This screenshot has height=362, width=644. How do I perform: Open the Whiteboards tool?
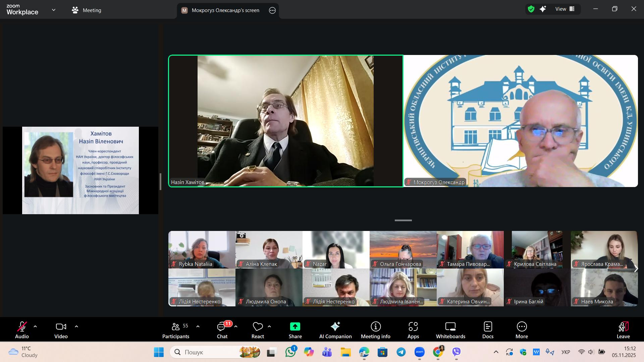450,330
